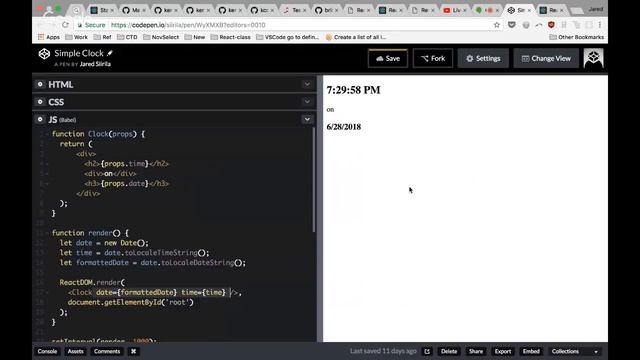Image resolution: width=640 pixels, height=360 pixels.
Task: Click the JS panel header label
Action: pos(62,120)
